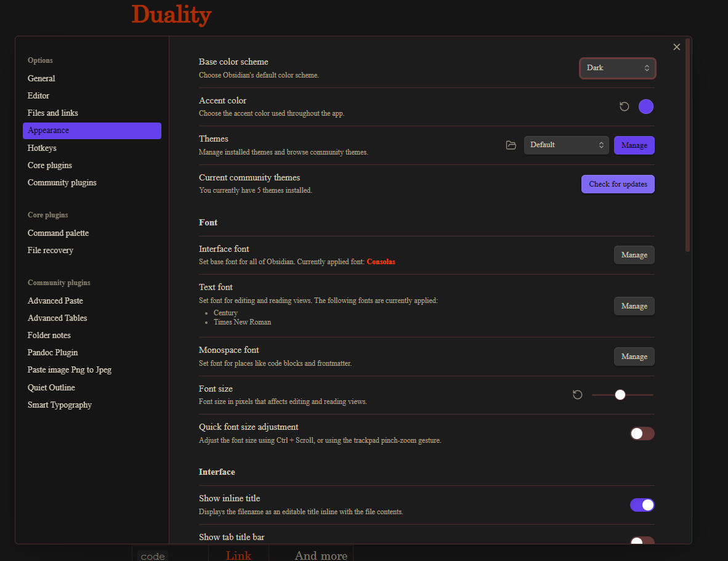This screenshot has height=561, width=728.
Task: Manage the Monospace font
Action: [634, 357]
